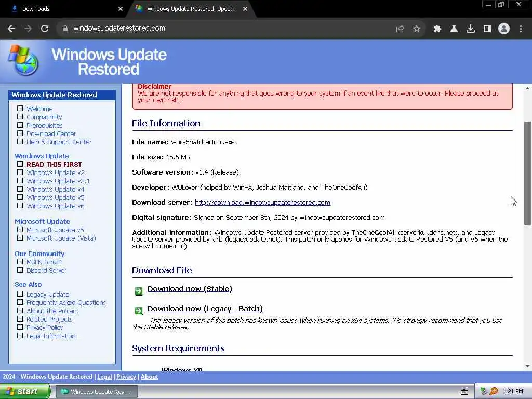Screen dimensions: 532x399
Task: Open the footer Privacy link
Action: [126, 377]
